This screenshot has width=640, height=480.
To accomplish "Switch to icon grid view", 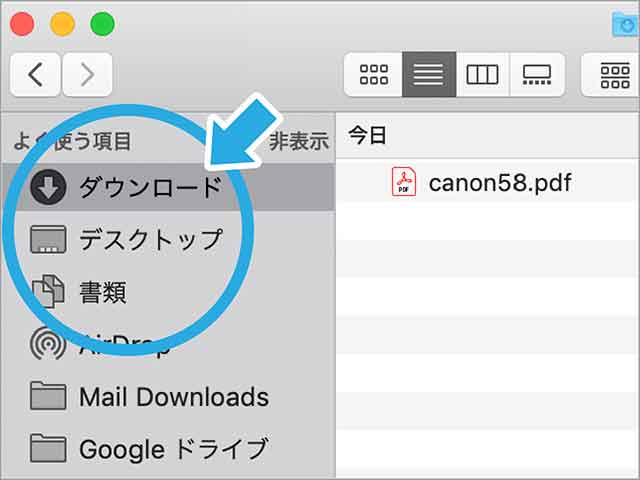I will pyautogui.click(x=373, y=75).
